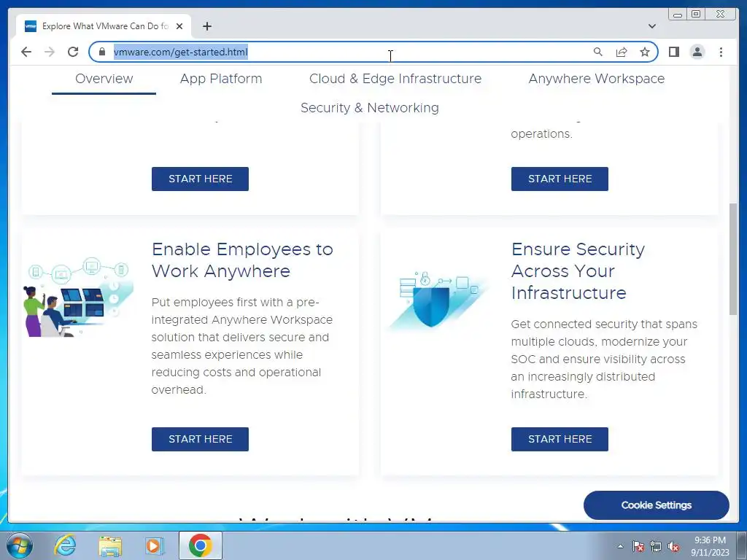
Task: Click the browser forward arrow
Action: pos(50,52)
